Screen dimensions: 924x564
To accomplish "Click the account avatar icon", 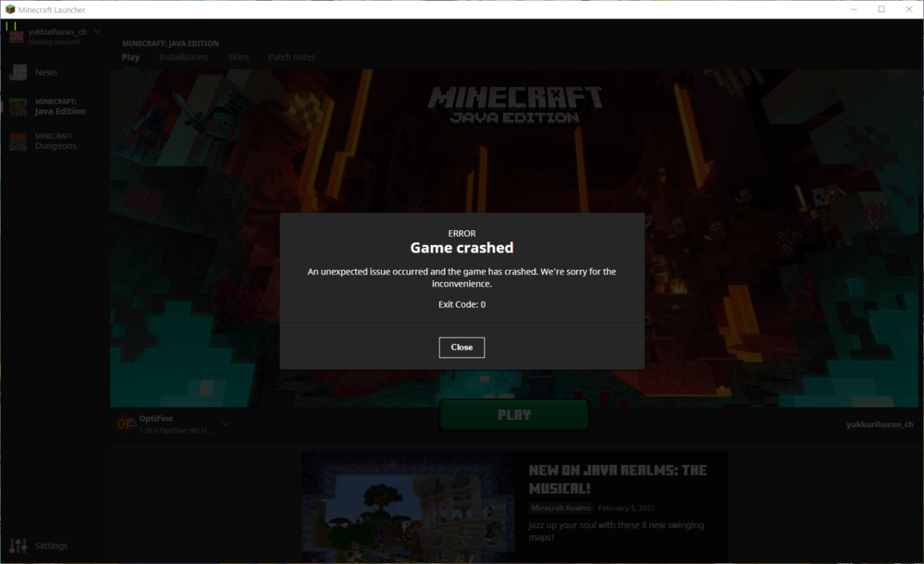I will pos(17,37).
